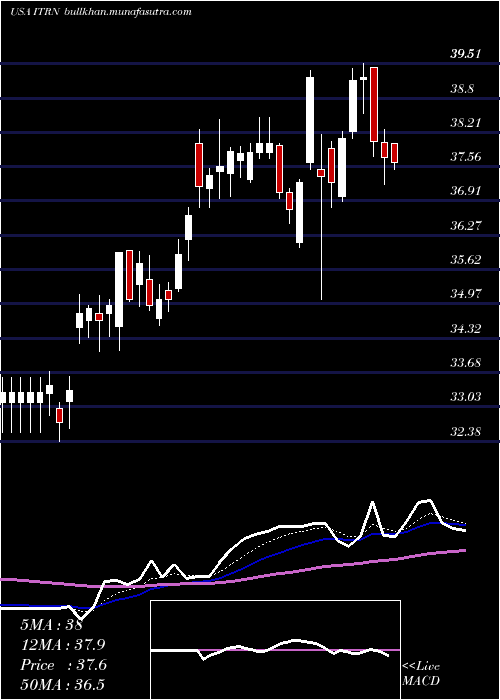Click the last red candlestick near 37.56

coord(395,154)
